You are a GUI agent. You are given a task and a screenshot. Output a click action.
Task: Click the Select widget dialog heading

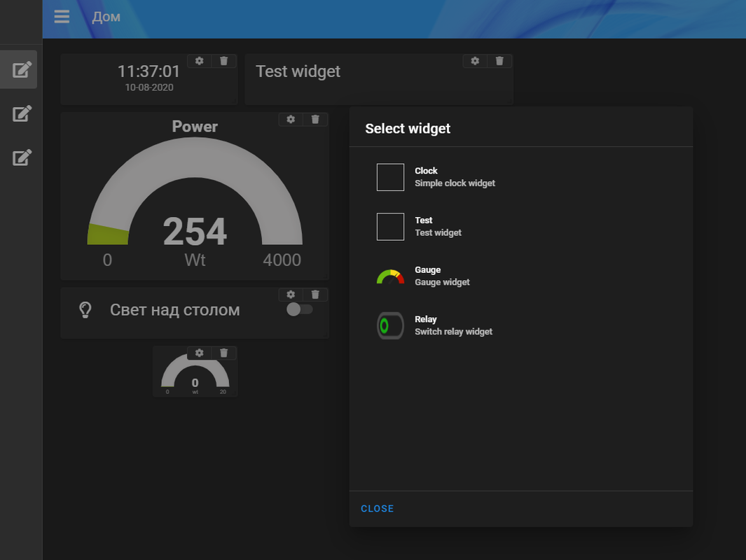(408, 128)
